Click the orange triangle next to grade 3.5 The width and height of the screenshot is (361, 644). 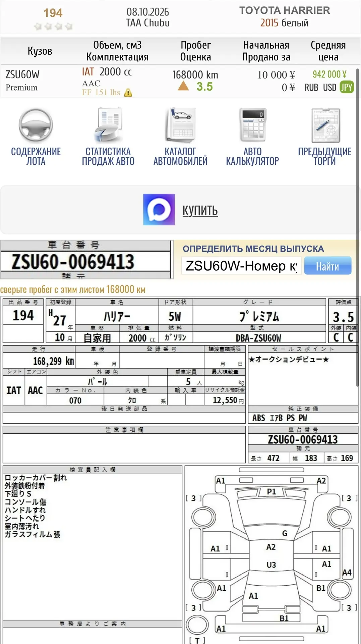pyautogui.click(x=183, y=86)
